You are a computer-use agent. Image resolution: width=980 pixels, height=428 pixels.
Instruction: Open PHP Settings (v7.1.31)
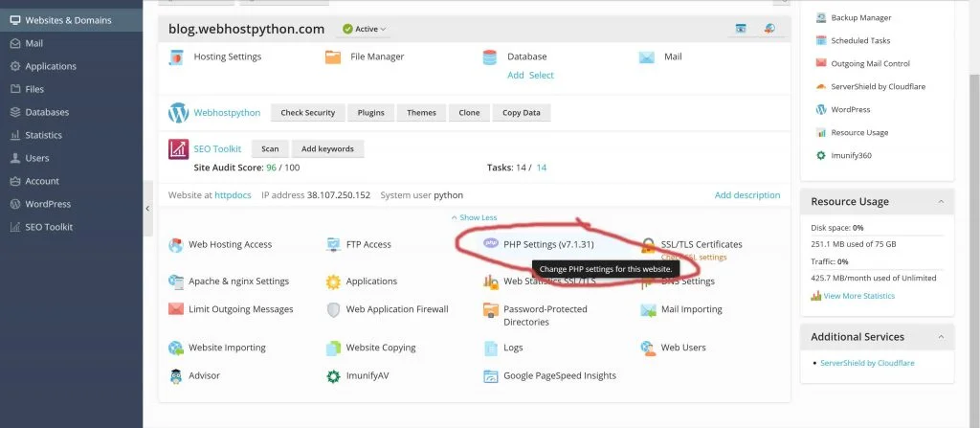point(548,245)
